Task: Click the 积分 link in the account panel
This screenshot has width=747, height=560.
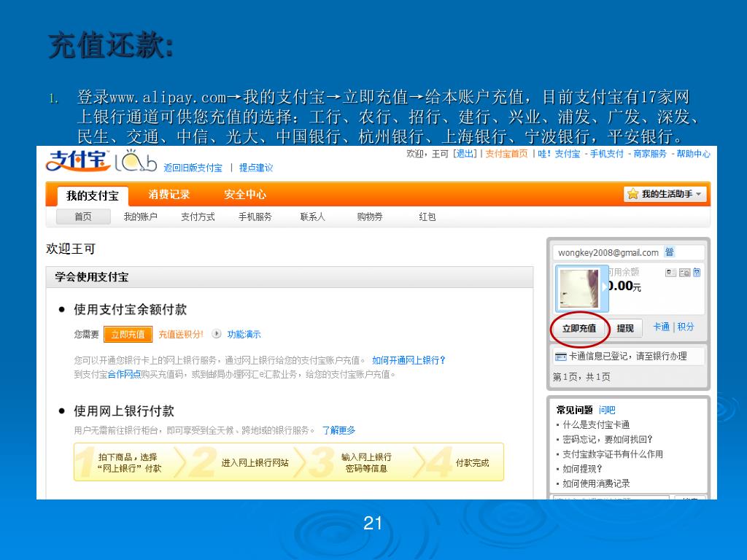Action: coord(686,327)
